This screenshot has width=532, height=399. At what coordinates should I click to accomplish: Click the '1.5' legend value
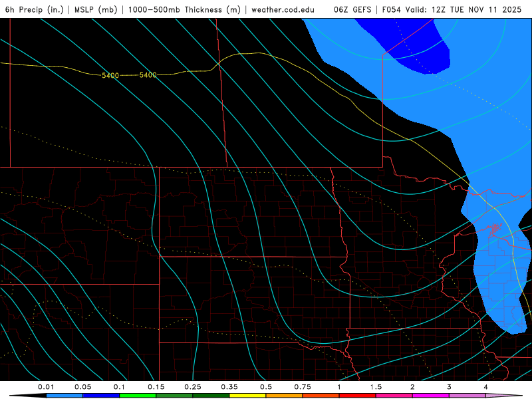click(x=376, y=387)
